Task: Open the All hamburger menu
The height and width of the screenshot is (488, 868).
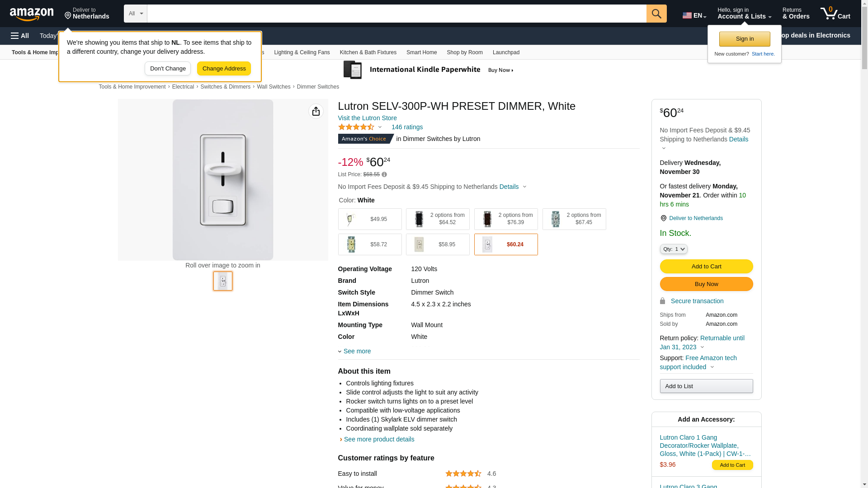Action: pyautogui.click(x=20, y=36)
